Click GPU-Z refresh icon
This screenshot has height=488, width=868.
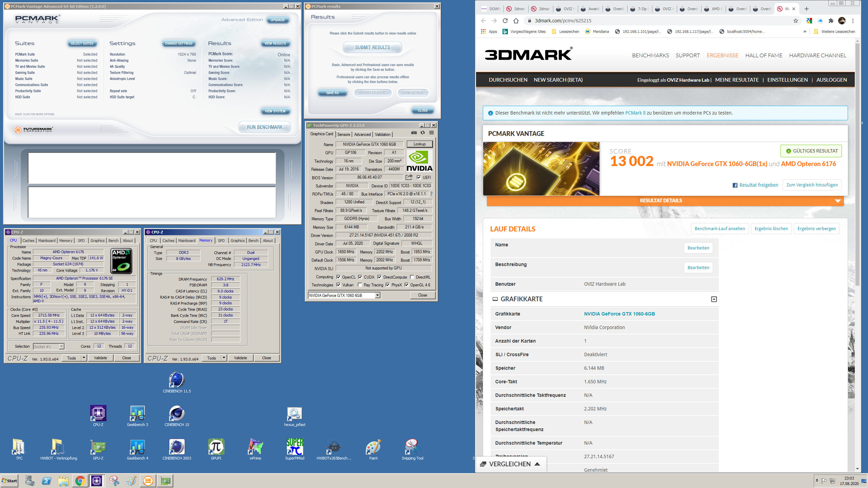coord(422,133)
